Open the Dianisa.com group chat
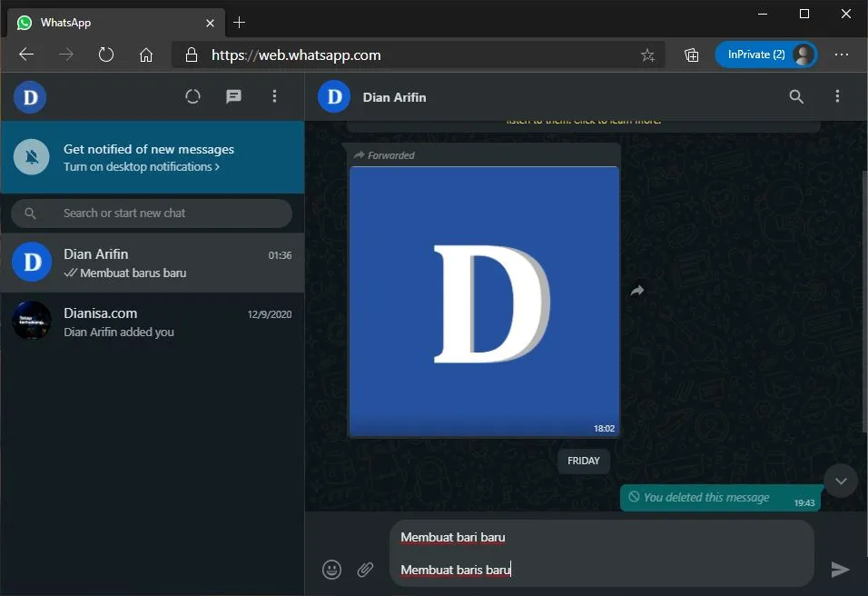Viewport: 868px width, 596px height. click(153, 321)
